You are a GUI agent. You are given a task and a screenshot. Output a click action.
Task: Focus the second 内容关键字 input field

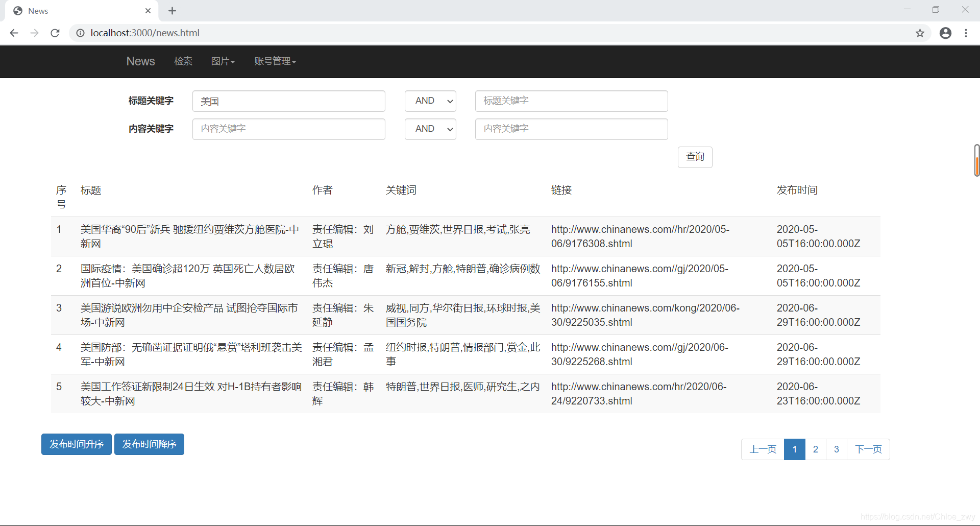572,129
